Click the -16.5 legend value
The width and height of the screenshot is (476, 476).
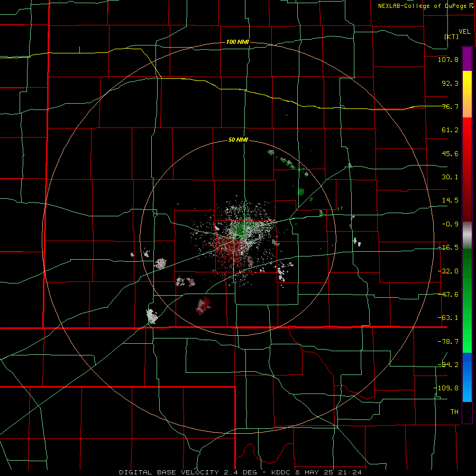pyautogui.click(x=448, y=248)
